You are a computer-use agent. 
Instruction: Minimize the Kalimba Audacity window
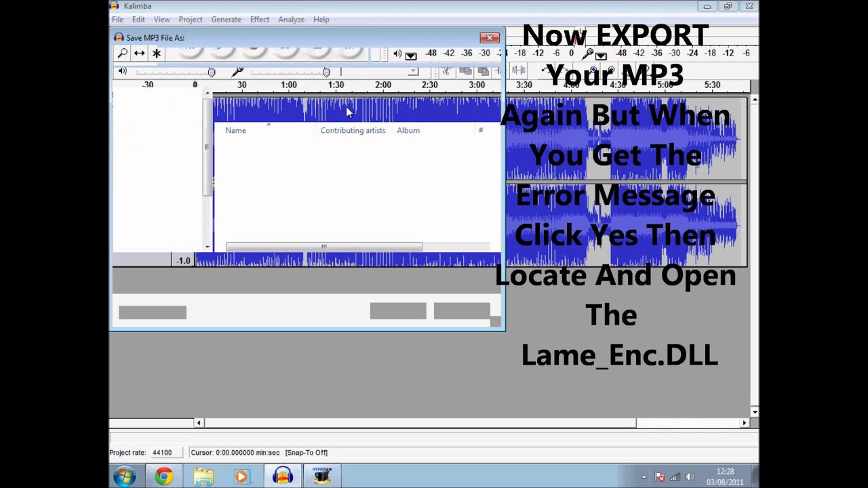(x=707, y=6)
